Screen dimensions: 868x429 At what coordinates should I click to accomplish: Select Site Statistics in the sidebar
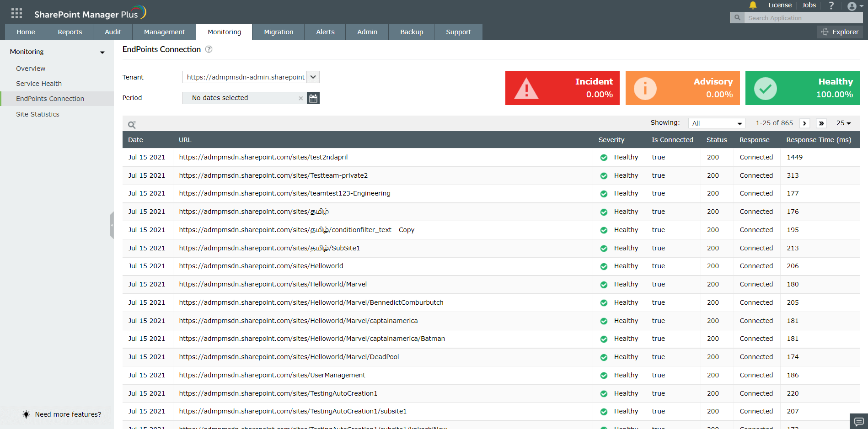[38, 114]
